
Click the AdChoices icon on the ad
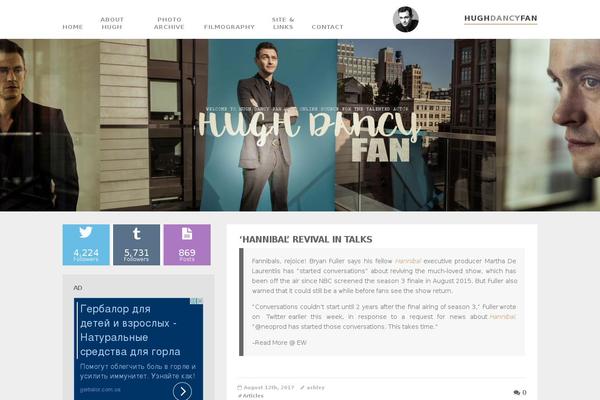point(197,301)
